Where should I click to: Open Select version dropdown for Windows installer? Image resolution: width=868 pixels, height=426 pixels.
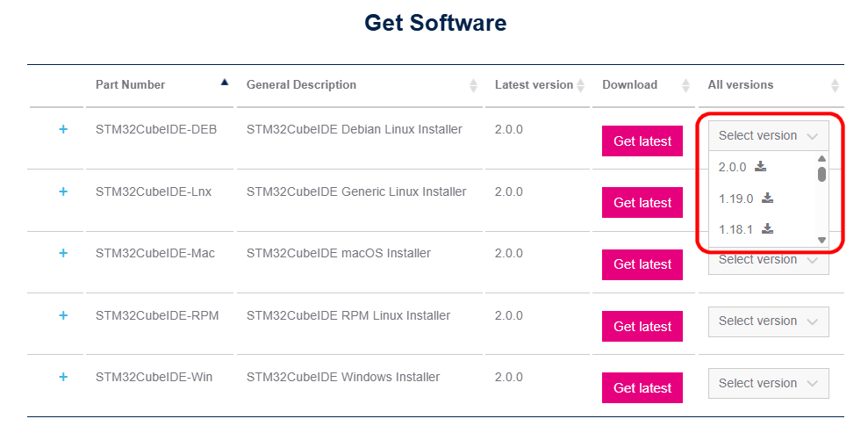click(768, 383)
